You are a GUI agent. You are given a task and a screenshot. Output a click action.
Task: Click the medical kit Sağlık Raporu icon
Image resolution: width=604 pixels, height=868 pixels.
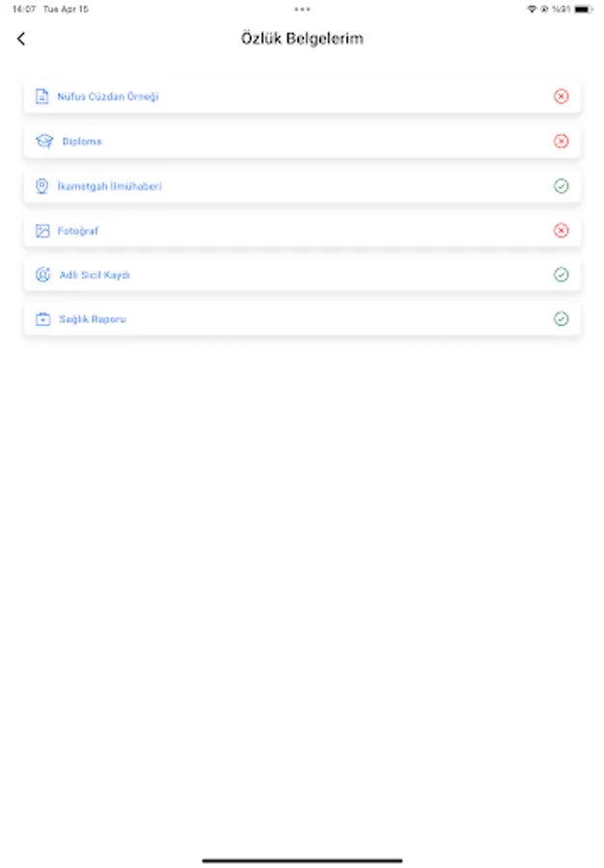pyautogui.click(x=42, y=319)
